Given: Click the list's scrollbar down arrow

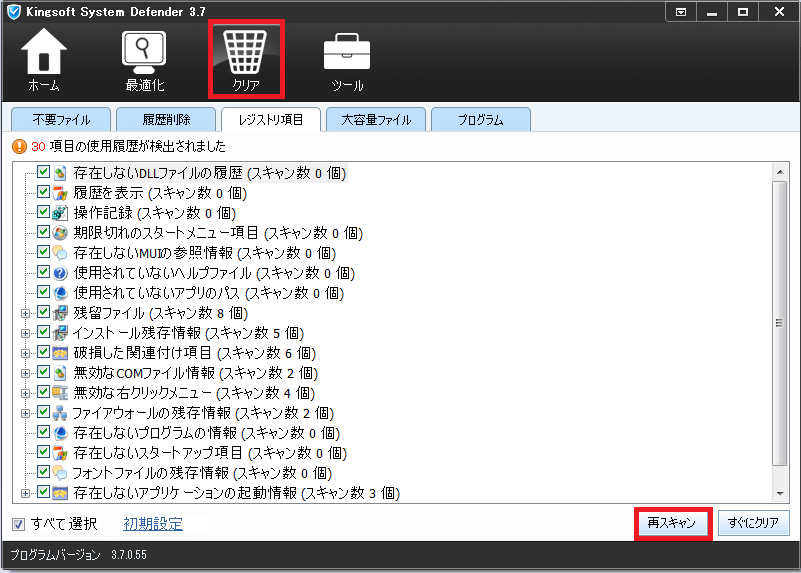Looking at the screenshot, I should [x=780, y=492].
